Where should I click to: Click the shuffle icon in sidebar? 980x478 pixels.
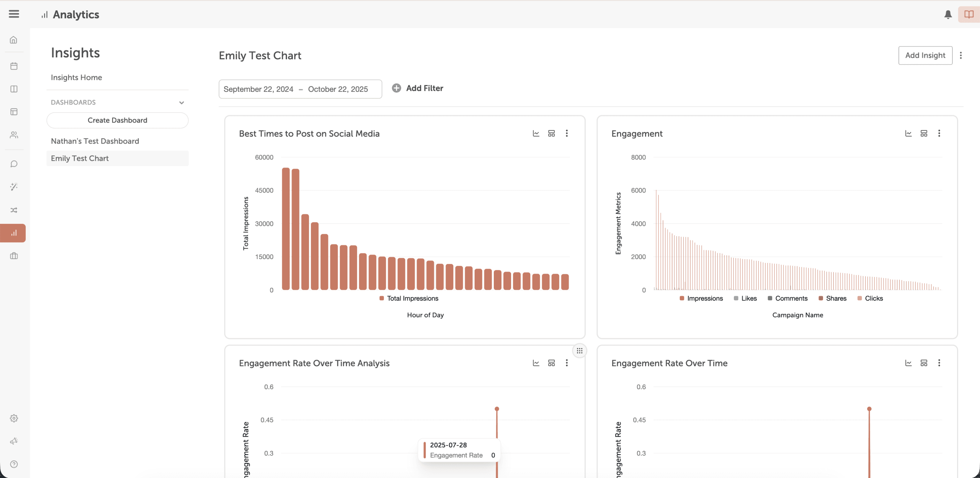point(14,210)
